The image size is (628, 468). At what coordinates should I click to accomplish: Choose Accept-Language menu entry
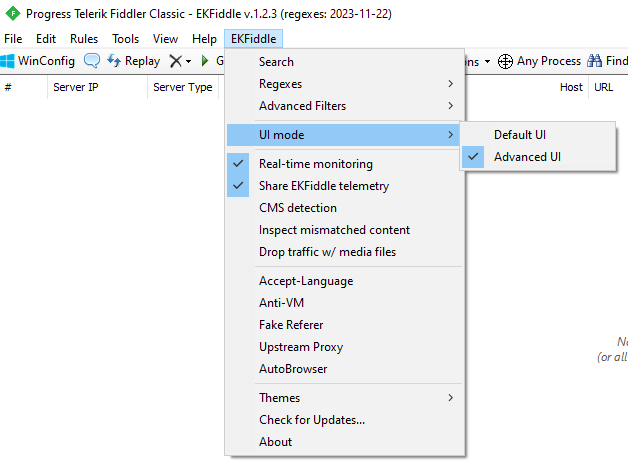click(x=346, y=281)
